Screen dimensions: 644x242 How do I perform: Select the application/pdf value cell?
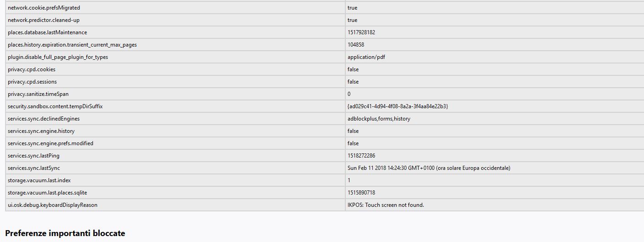click(494, 57)
